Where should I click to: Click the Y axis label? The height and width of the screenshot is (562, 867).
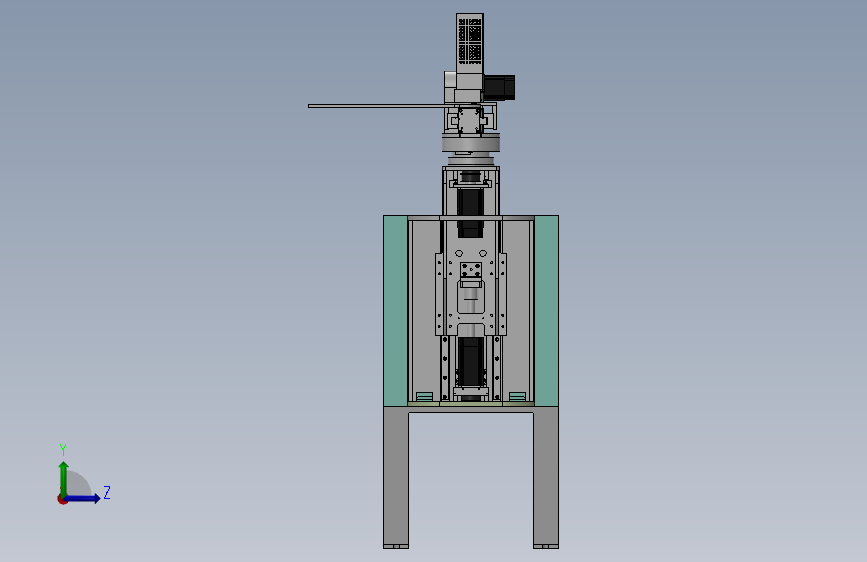coord(63,450)
